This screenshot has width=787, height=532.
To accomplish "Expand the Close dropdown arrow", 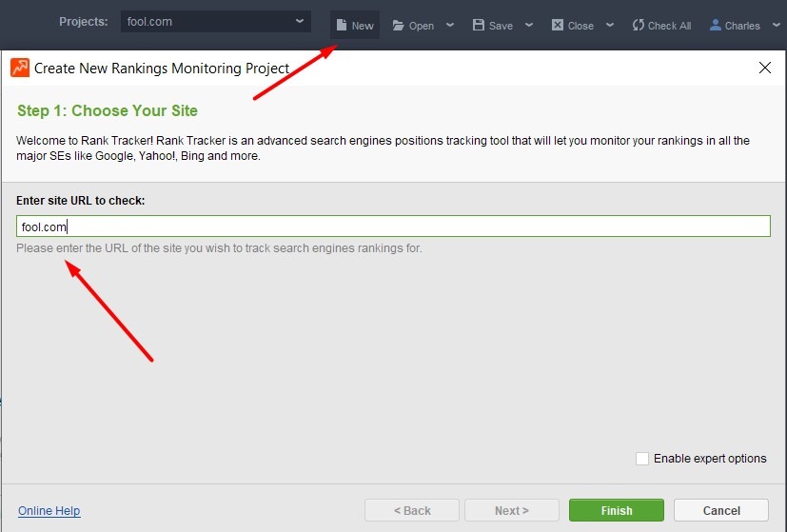I will click(x=610, y=25).
